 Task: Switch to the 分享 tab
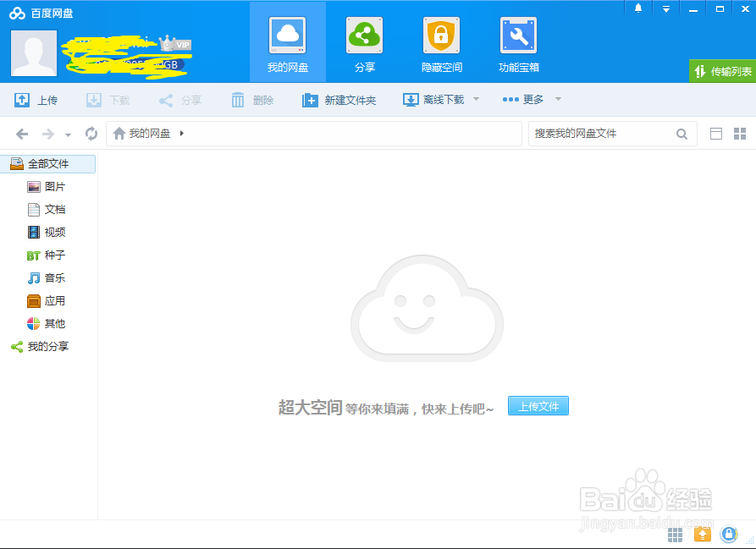tap(365, 44)
